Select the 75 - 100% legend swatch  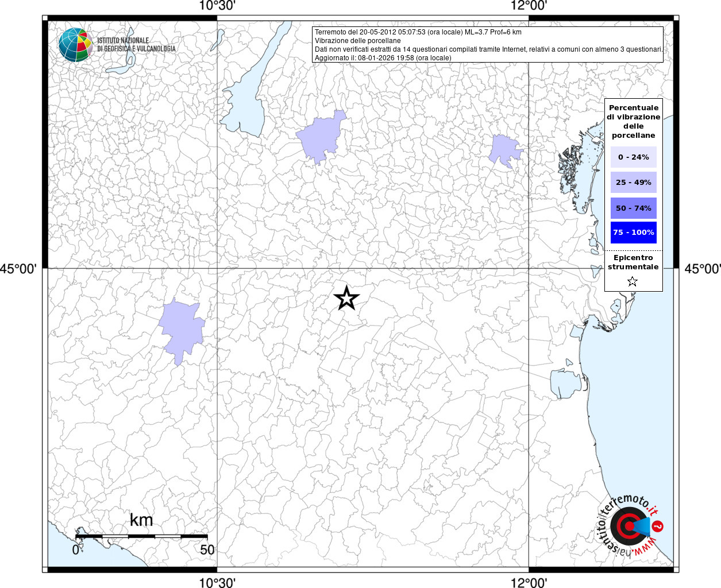click(x=634, y=232)
